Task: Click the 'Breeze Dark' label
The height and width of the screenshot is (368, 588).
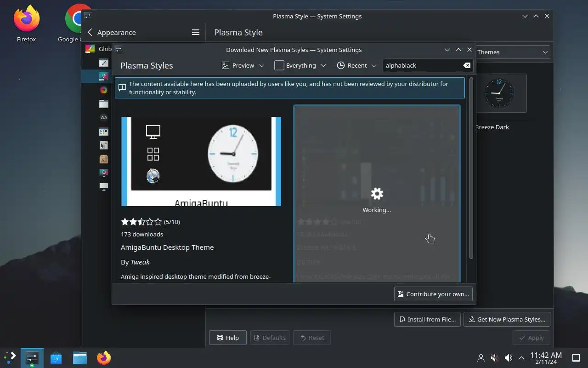Action: (x=492, y=127)
